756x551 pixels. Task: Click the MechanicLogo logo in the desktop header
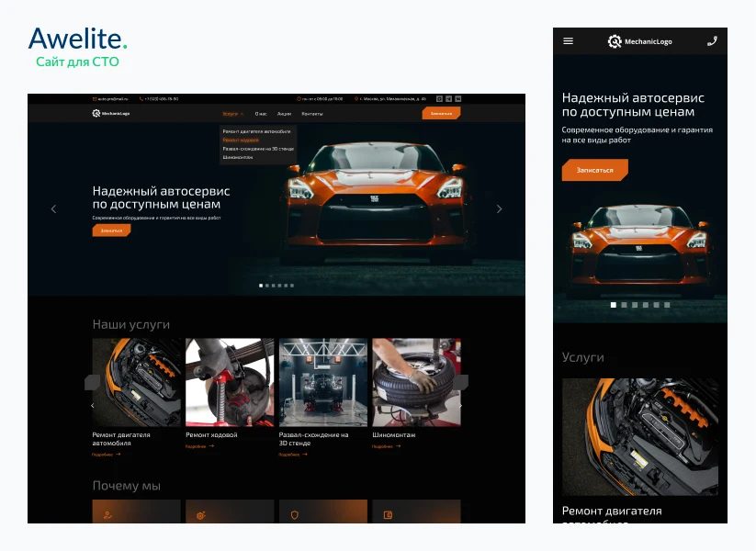point(111,113)
